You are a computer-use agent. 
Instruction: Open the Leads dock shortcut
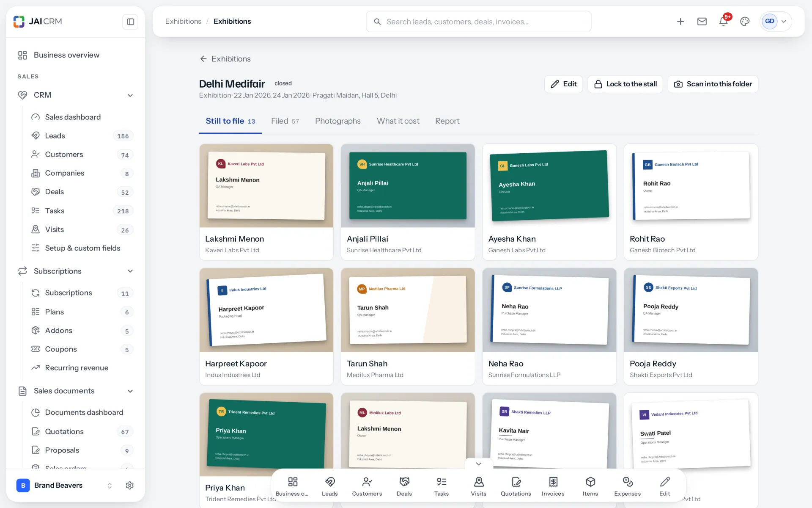(x=330, y=486)
